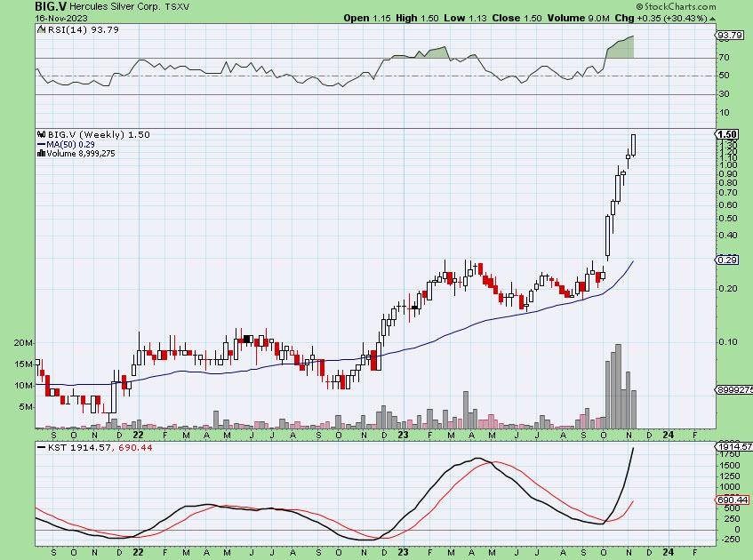The image size is (753, 560).
Task: Click the latest weekly candlestick at the 1.50 high
Action: tap(634, 145)
